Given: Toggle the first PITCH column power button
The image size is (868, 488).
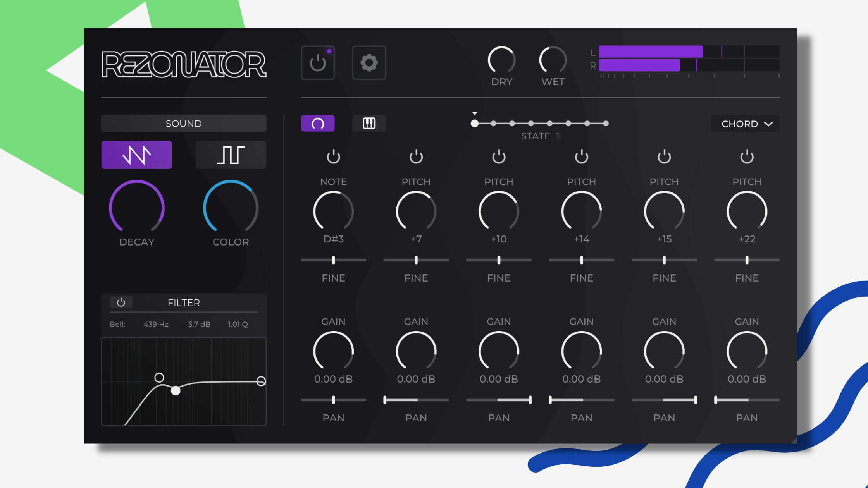Looking at the screenshot, I should (x=415, y=157).
